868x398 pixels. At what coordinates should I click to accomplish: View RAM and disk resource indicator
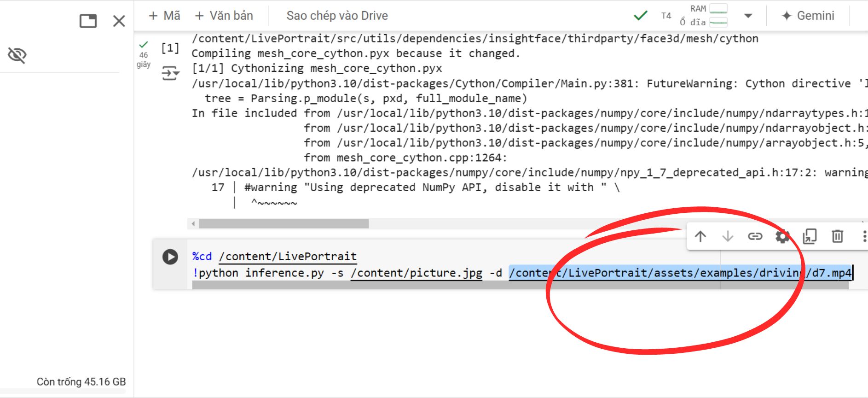704,15
